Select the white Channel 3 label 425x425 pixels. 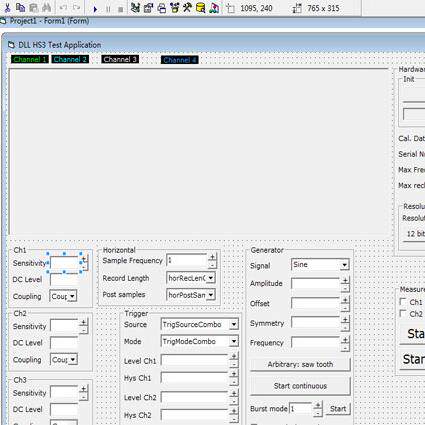click(120, 59)
